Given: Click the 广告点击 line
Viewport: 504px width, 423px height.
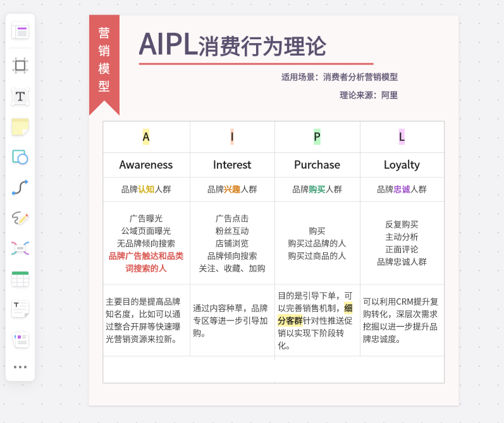Looking at the screenshot, I should (x=232, y=219).
